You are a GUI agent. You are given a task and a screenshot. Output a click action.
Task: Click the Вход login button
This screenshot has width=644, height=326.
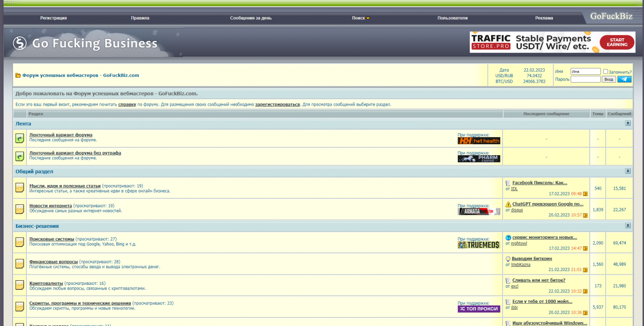pyautogui.click(x=609, y=79)
